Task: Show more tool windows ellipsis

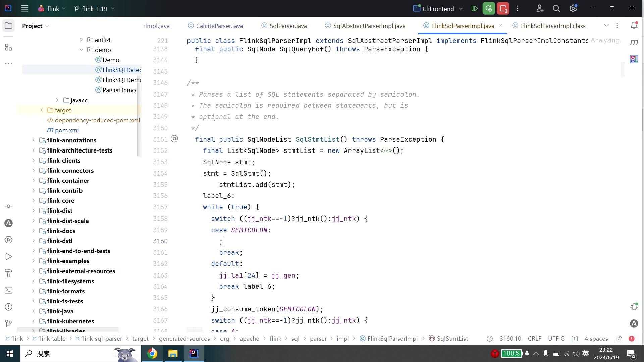Action: 9,64
